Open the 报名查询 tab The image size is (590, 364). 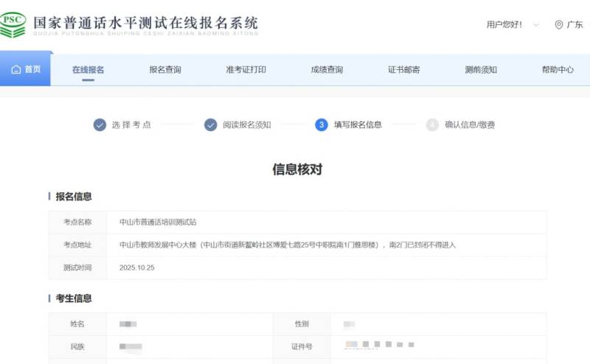pos(165,69)
